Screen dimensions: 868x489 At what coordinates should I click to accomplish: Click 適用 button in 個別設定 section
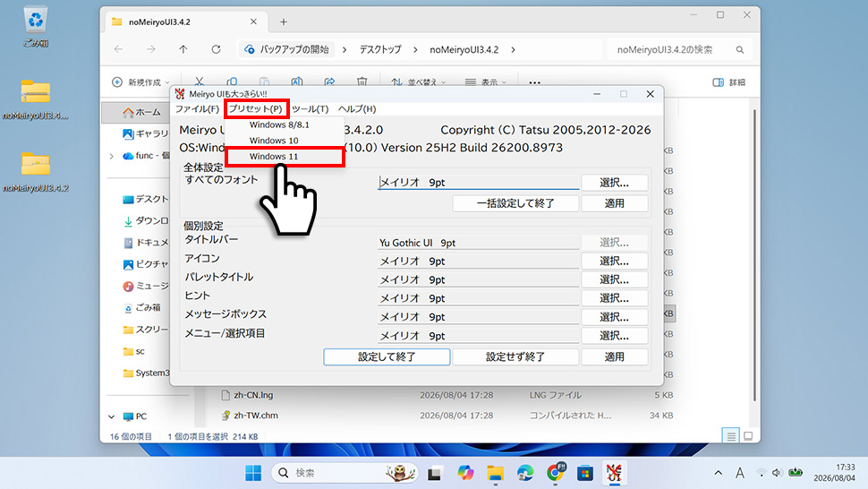pyautogui.click(x=614, y=356)
